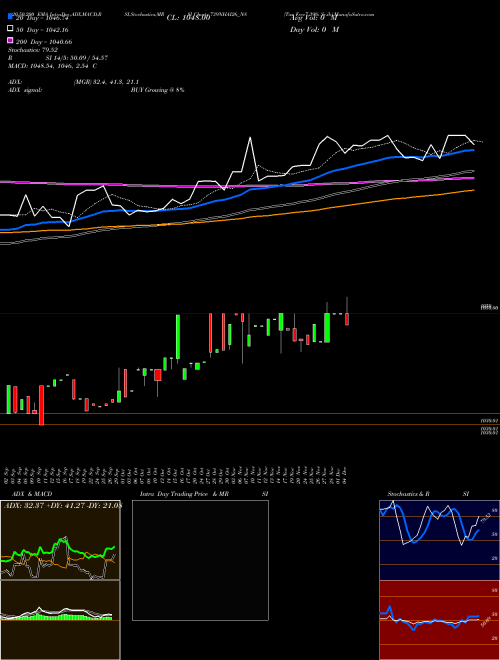The width and height of the screenshot is (500, 660).
Task: Click the 04 Dec date label on axis
Action: tap(345, 475)
